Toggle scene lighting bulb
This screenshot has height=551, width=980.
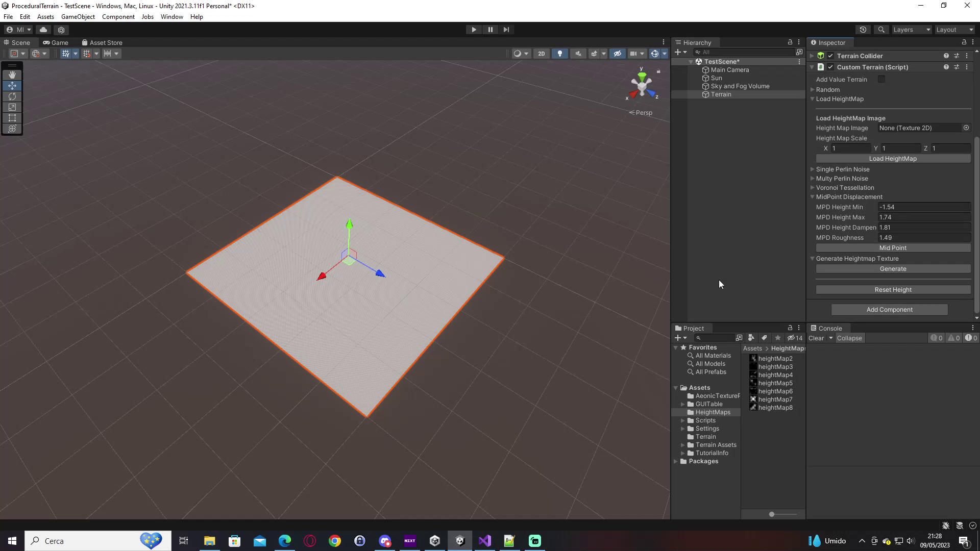point(560,54)
